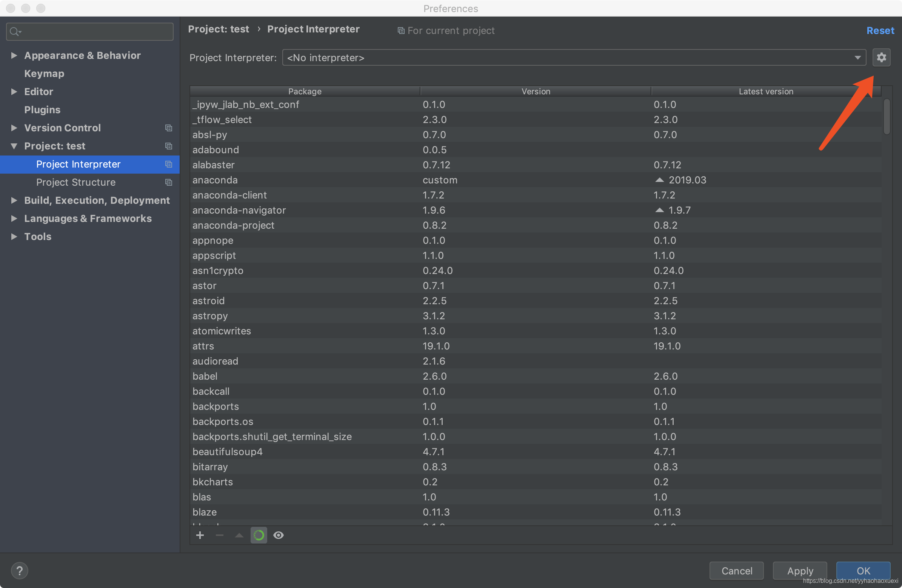Select the babel package row
This screenshot has height=588, width=902.
536,376
